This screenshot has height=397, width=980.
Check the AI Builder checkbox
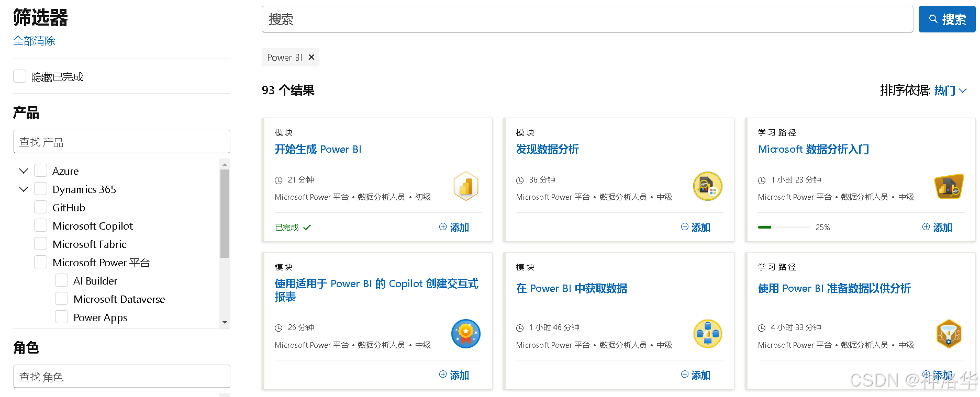pyautogui.click(x=61, y=280)
